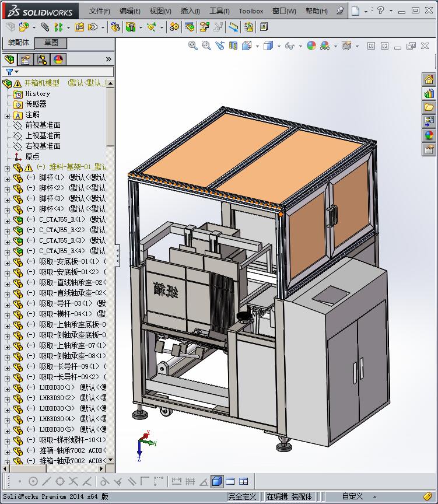
Task: Expand the C_CTAJ65_R<1> component node
Action: 8,221
